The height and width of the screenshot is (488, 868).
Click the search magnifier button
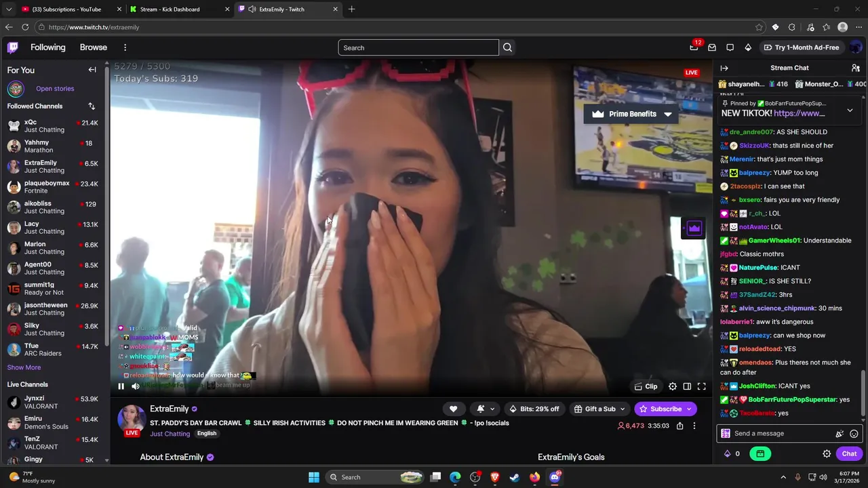coord(507,47)
